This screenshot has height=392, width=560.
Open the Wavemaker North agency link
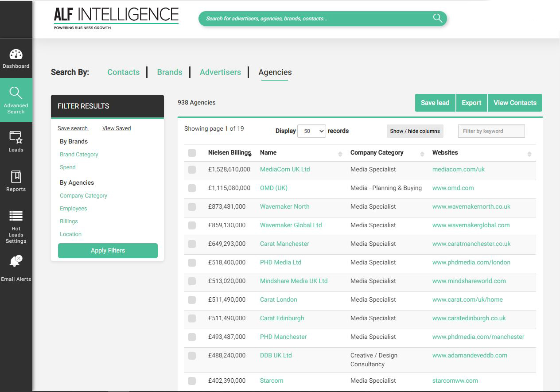pyautogui.click(x=285, y=207)
